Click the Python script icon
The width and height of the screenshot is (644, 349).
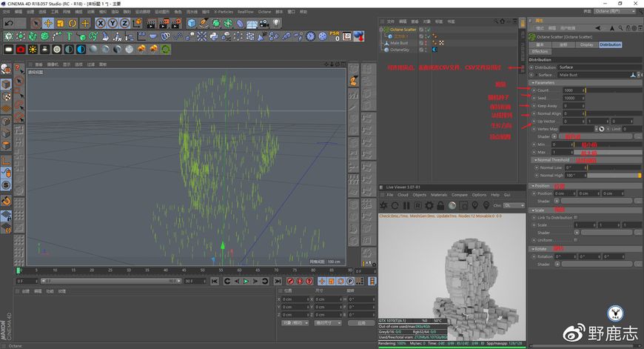[214, 36]
